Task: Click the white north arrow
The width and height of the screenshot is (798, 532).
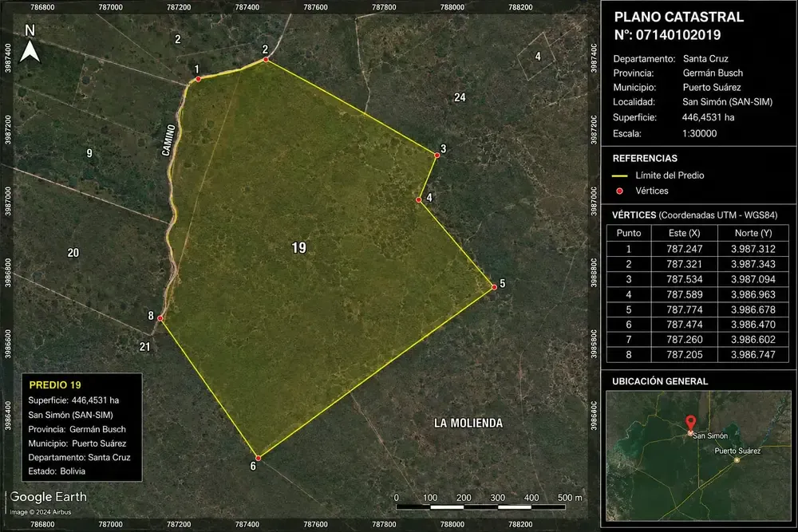Action: point(30,51)
